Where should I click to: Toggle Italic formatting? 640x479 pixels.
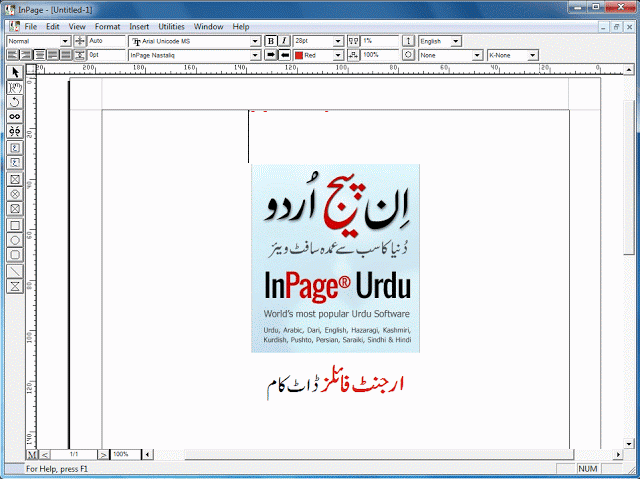coord(284,41)
